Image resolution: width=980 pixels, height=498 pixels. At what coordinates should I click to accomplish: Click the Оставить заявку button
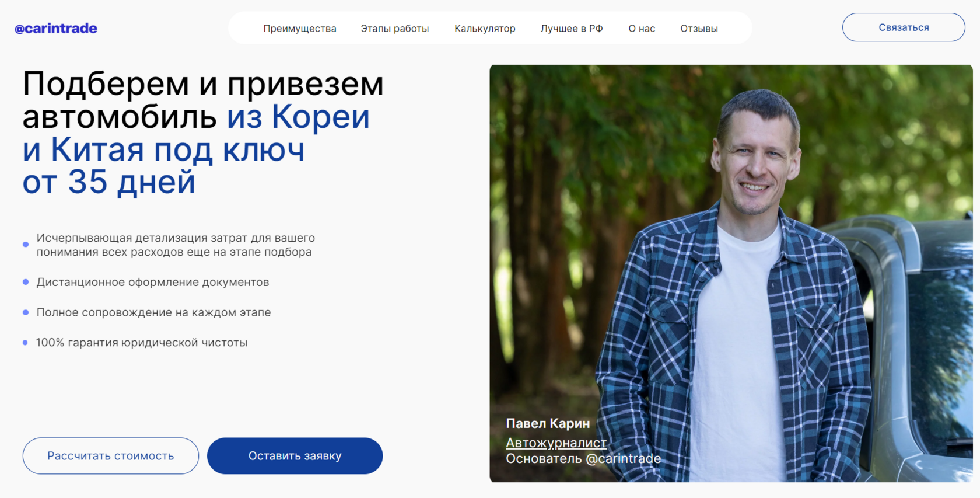pyautogui.click(x=295, y=456)
